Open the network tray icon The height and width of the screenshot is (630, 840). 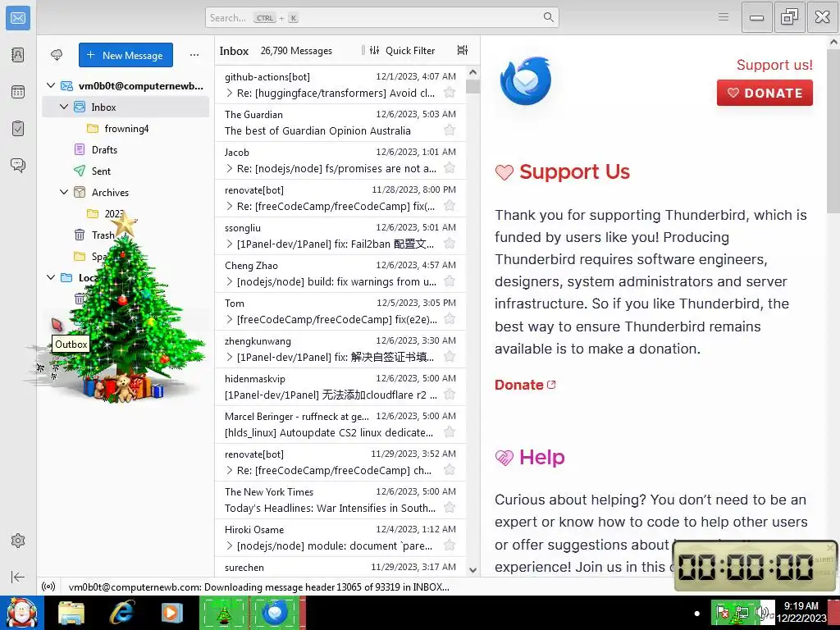click(742, 612)
